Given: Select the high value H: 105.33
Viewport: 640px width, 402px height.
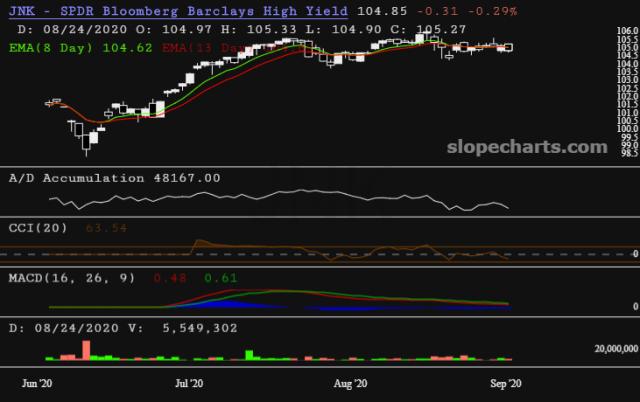Looking at the screenshot, I should [259, 29].
